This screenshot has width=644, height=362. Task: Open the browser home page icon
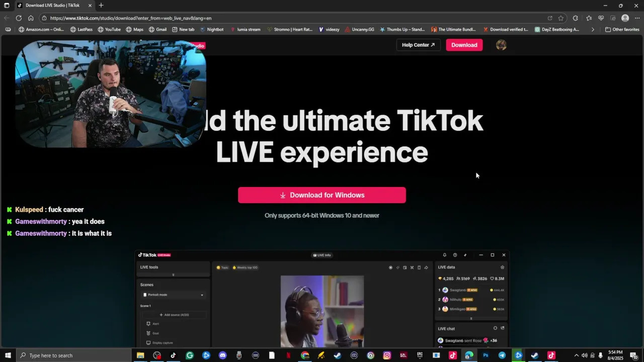point(31,18)
